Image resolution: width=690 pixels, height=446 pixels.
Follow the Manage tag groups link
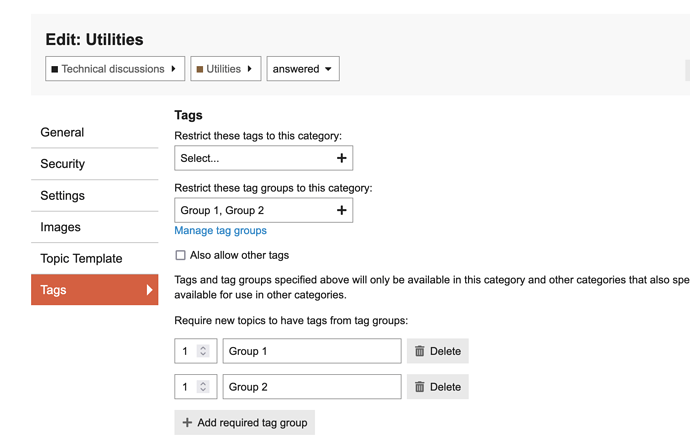[220, 230]
